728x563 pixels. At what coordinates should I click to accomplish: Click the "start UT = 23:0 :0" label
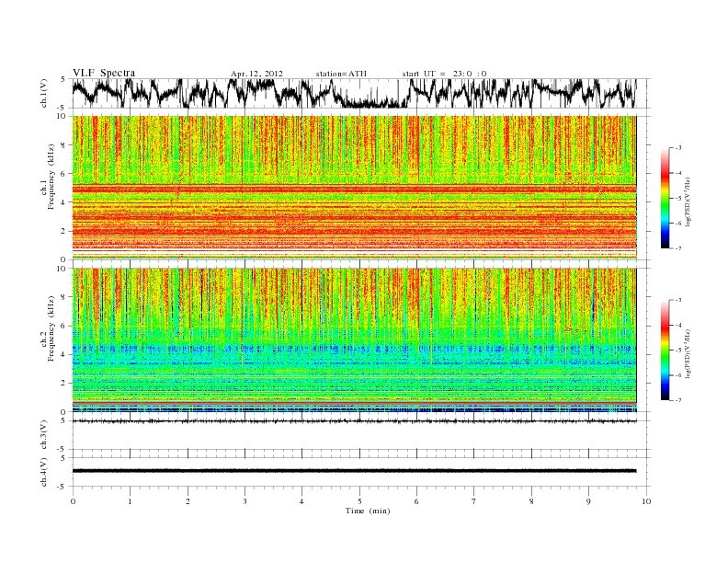[x=444, y=74]
